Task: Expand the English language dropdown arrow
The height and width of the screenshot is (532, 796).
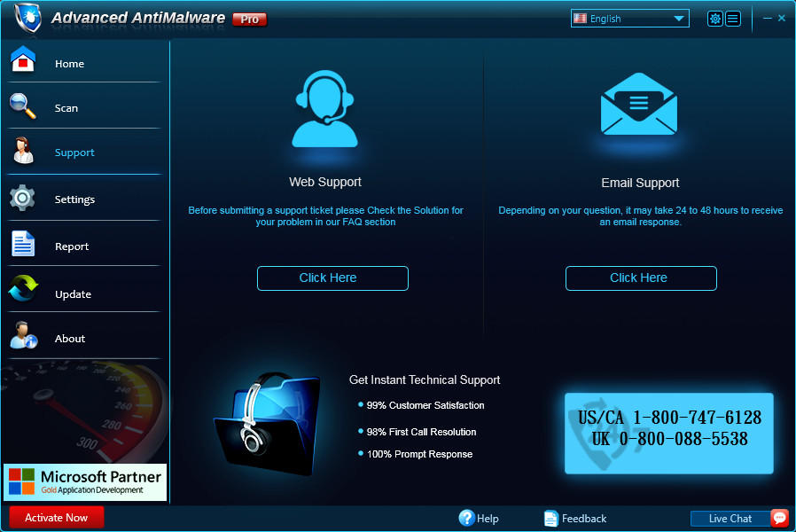Action: (x=679, y=19)
